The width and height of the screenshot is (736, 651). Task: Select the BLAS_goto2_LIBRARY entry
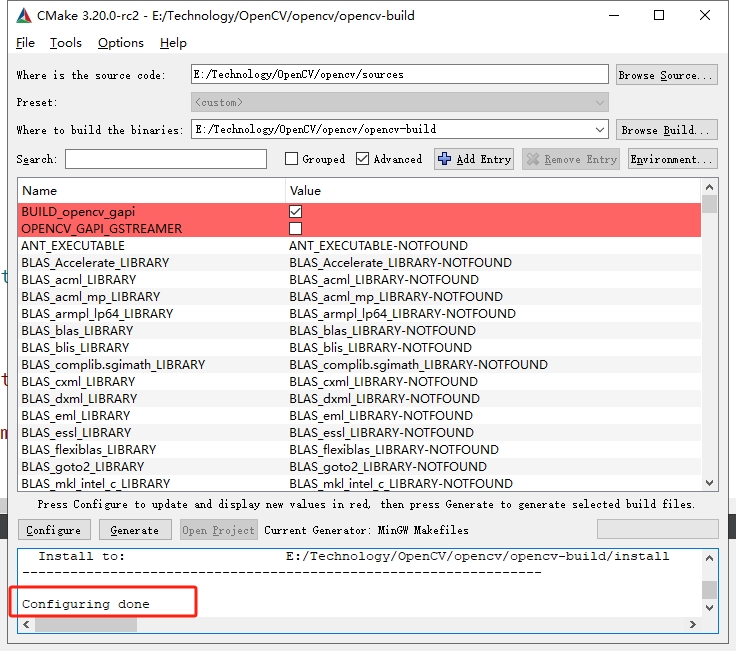[83, 467]
